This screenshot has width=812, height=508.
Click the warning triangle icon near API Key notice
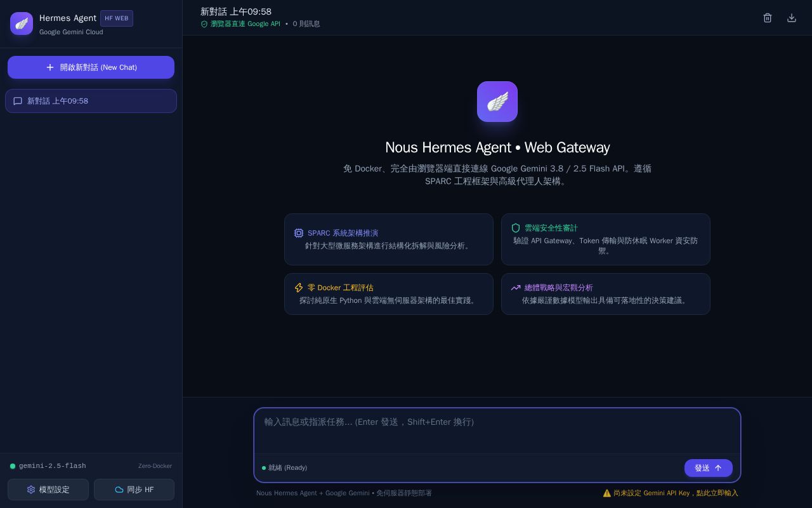(607, 493)
